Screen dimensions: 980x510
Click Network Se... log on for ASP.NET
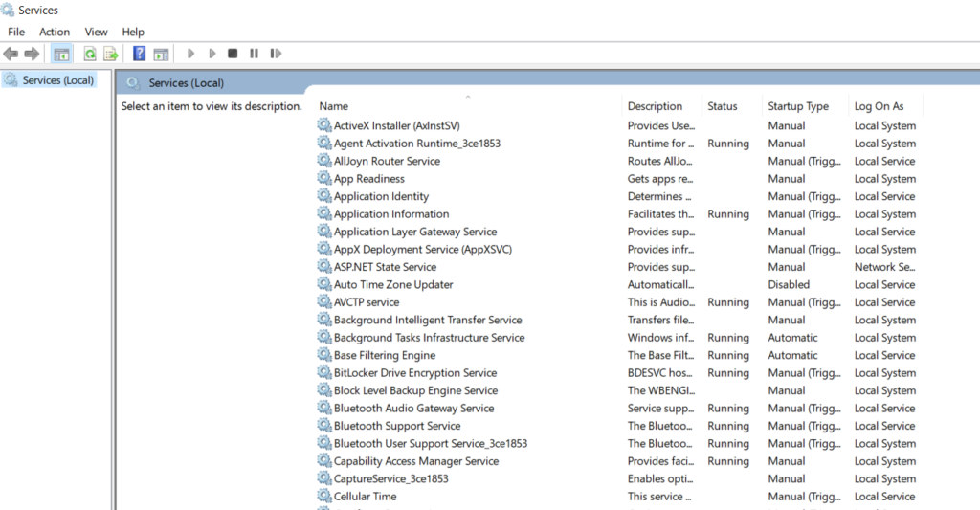pos(884,267)
